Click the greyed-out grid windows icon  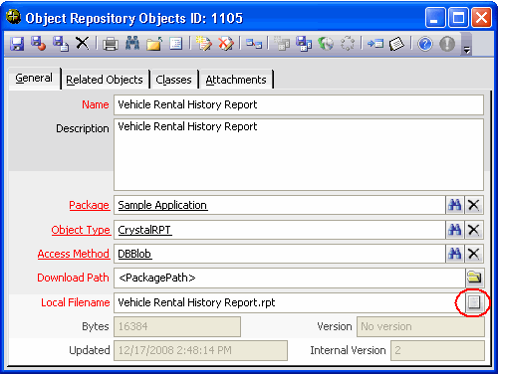[x=282, y=44]
